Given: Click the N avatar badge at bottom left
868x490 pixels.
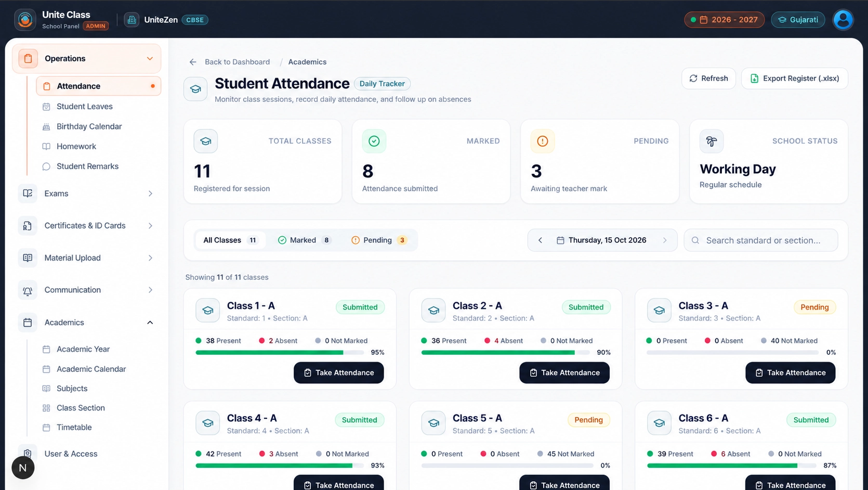Looking at the screenshot, I should pyautogui.click(x=23, y=468).
